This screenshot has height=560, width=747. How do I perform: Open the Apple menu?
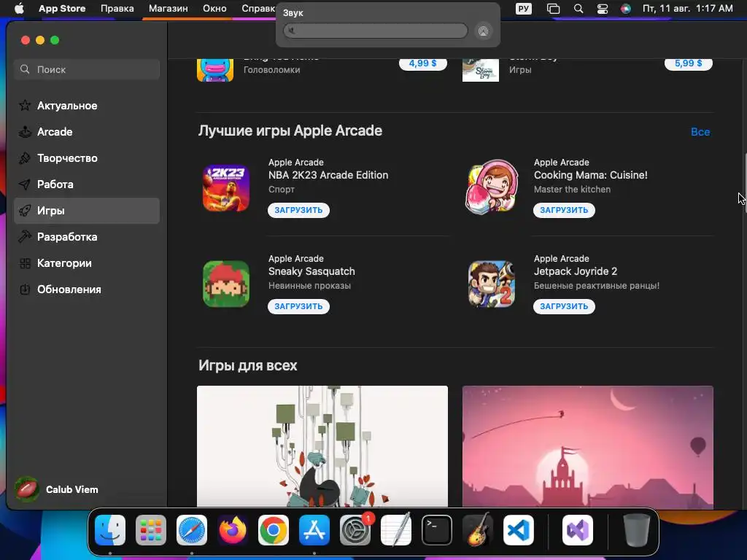pyautogui.click(x=19, y=9)
